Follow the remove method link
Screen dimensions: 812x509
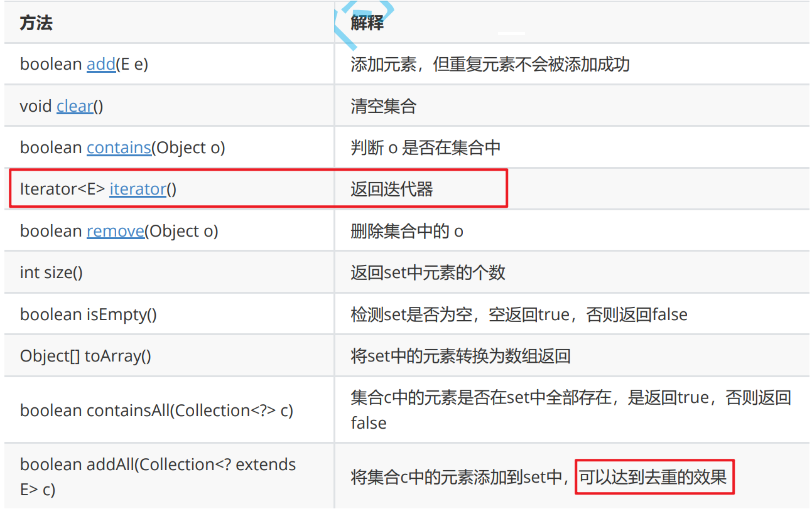pos(116,231)
